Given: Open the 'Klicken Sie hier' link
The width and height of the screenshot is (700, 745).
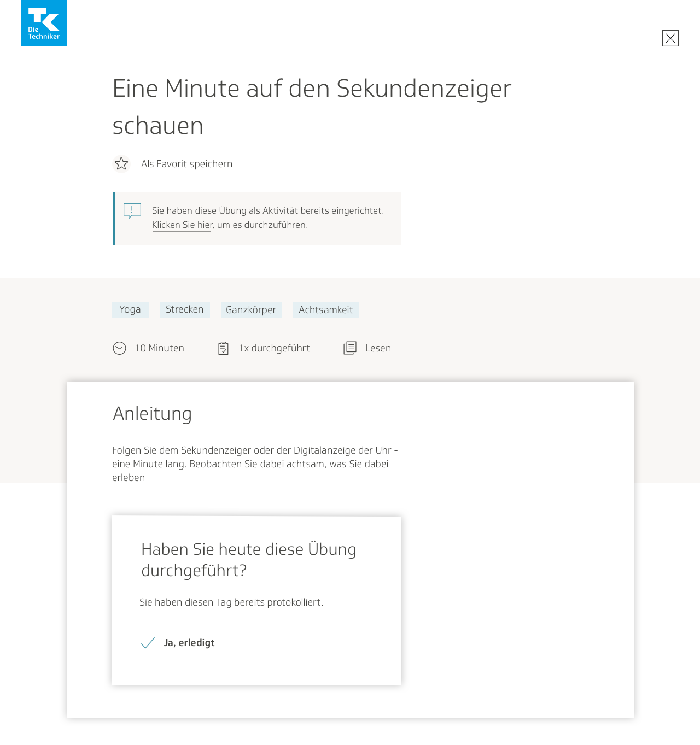Looking at the screenshot, I should [182, 225].
